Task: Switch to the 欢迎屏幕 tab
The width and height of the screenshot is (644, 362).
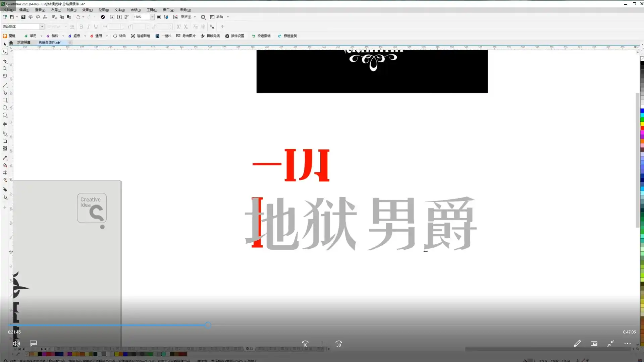Action: (x=23, y=43)
